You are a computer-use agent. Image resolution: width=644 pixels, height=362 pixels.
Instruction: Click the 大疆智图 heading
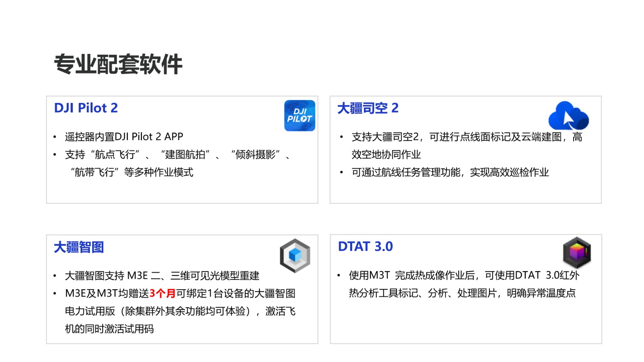point(79,247)
